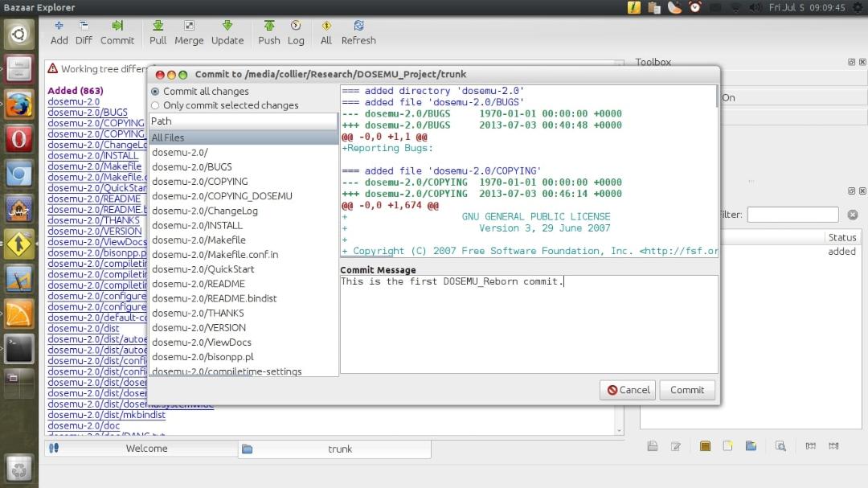The image size is (868, 488).
Task: Click the Push toolbar icon
Action: [269, 33]
